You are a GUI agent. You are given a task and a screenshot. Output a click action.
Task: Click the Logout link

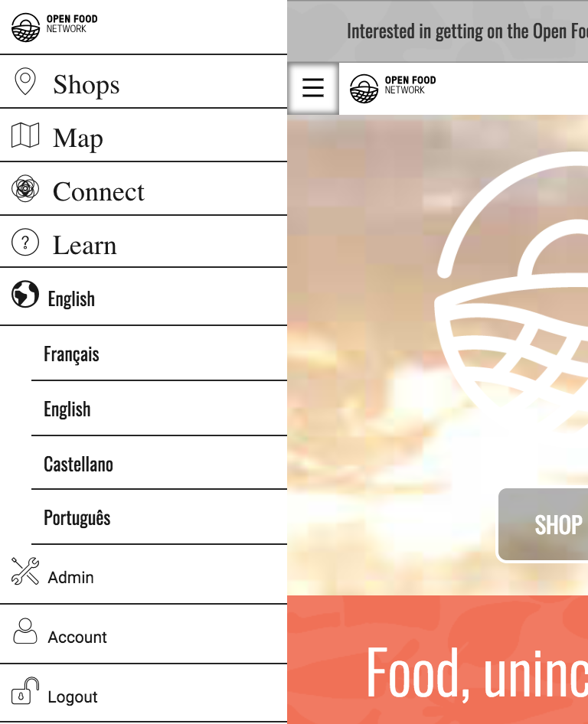point(143,693)
